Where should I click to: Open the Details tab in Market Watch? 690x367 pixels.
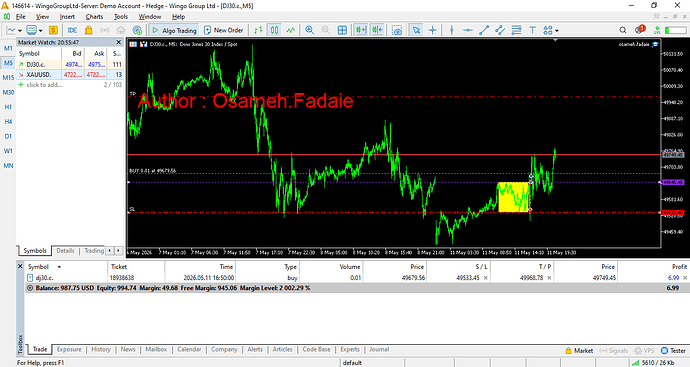tap(65, 250)
